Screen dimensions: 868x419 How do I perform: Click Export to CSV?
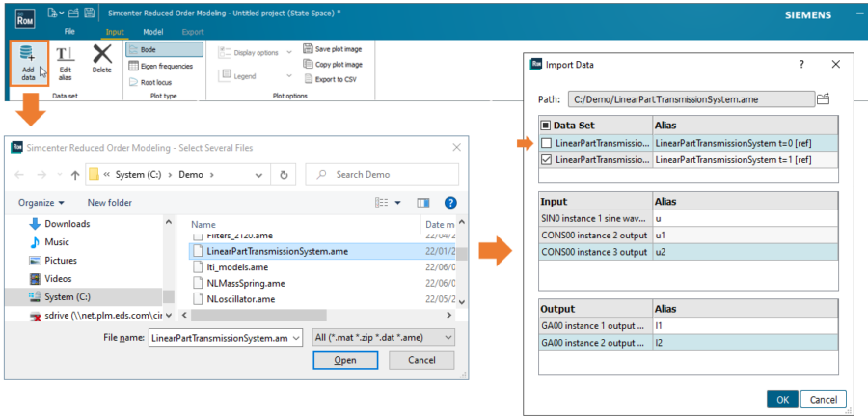point(330,79)
